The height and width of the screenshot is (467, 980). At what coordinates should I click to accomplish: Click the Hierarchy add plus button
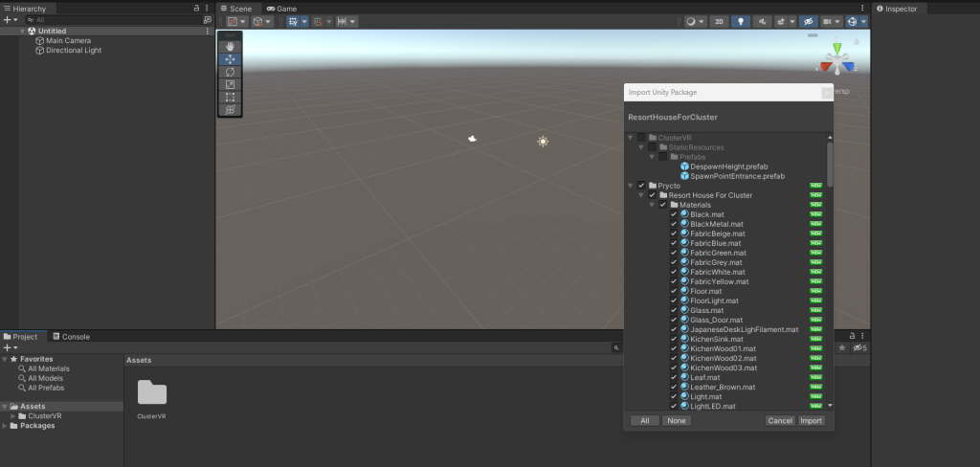8,20
